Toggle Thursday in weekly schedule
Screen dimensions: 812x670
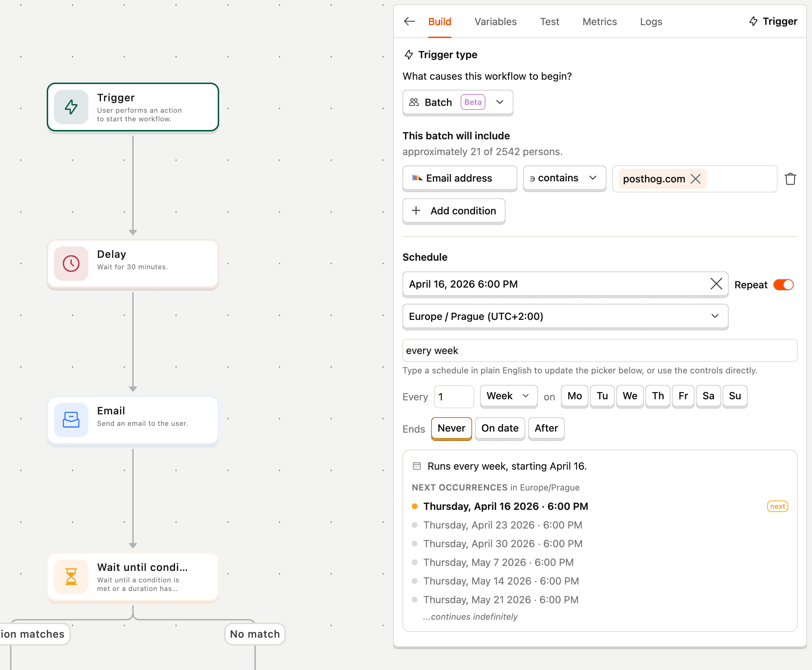658,396
